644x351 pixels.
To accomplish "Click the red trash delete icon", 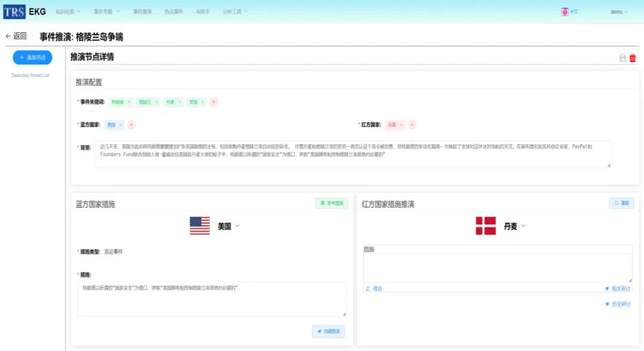I will tap(633, 58).
